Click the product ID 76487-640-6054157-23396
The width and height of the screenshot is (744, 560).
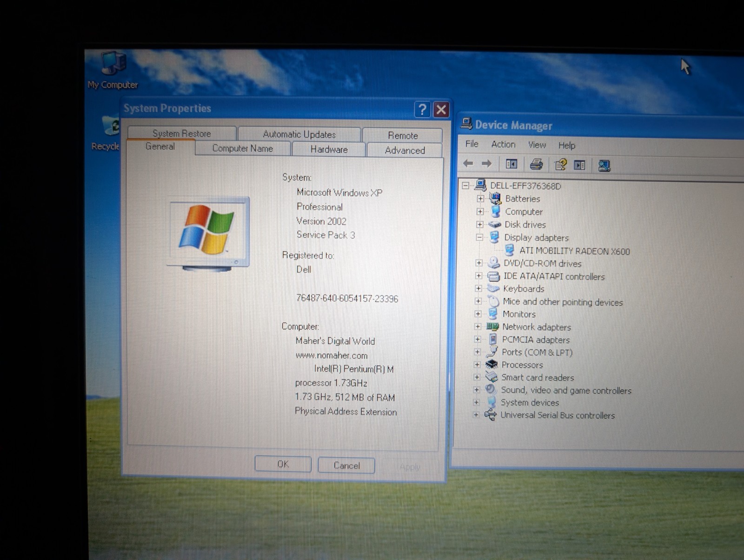click(347, 299)
